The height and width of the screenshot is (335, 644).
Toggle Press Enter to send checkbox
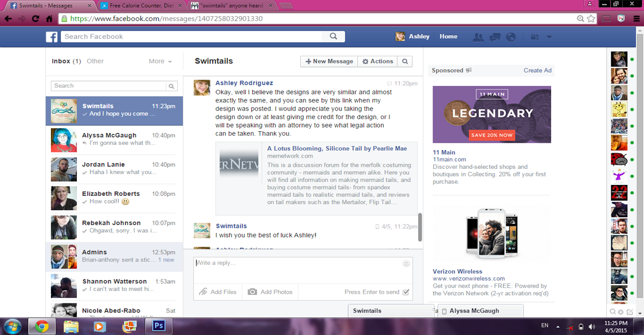406,292
